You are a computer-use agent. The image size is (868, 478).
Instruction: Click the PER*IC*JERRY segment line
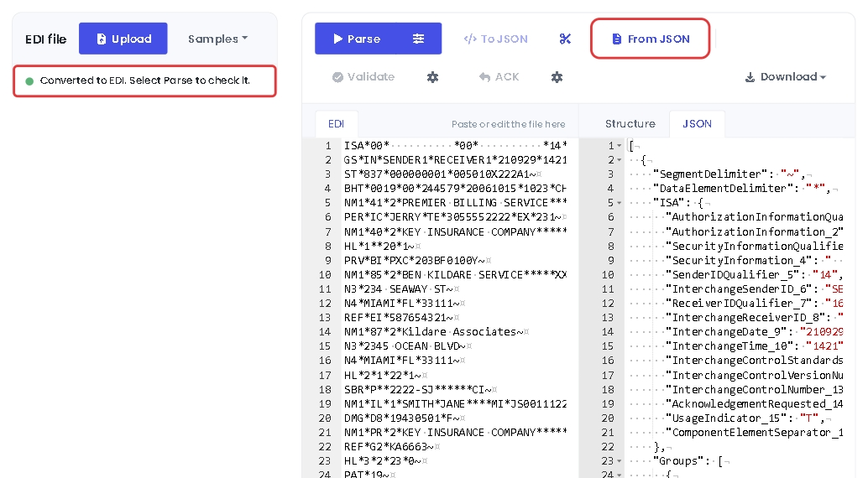pyautogui.click(x=455, y=217)
